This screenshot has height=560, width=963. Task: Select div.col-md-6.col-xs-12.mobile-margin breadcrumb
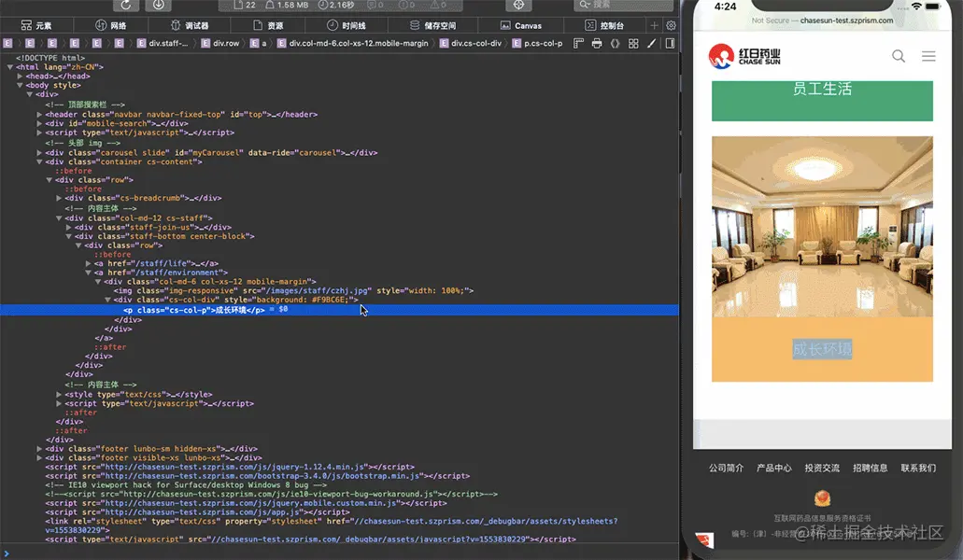[352, 44]
